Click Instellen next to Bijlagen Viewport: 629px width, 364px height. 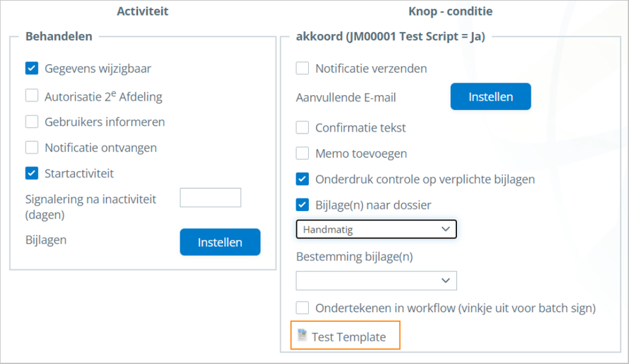(219, 242)
